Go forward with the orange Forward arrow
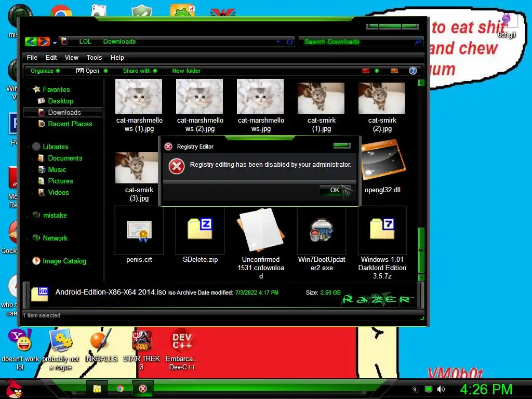Image resolution: width=532 pixels, height=399 pixels. (44, 42)
